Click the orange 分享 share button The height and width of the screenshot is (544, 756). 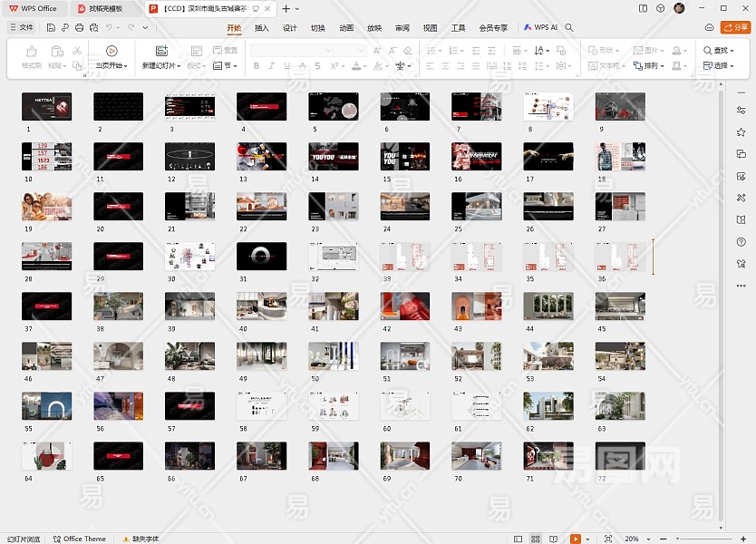click(x=735, y=28)
